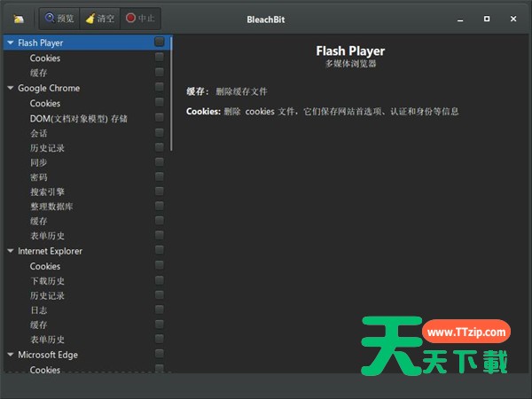Tick the Google Chrome 密码 checkbox
Image resolution: width=532 pixels, height=399 pixels.
(x=159, y=176)
